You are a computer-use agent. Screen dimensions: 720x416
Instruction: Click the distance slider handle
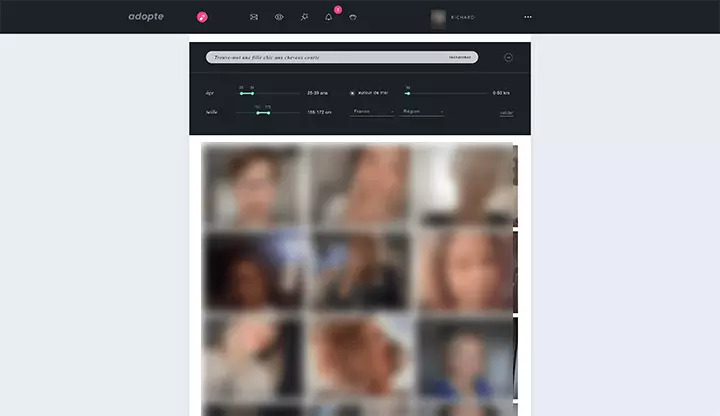coord(408,93)
